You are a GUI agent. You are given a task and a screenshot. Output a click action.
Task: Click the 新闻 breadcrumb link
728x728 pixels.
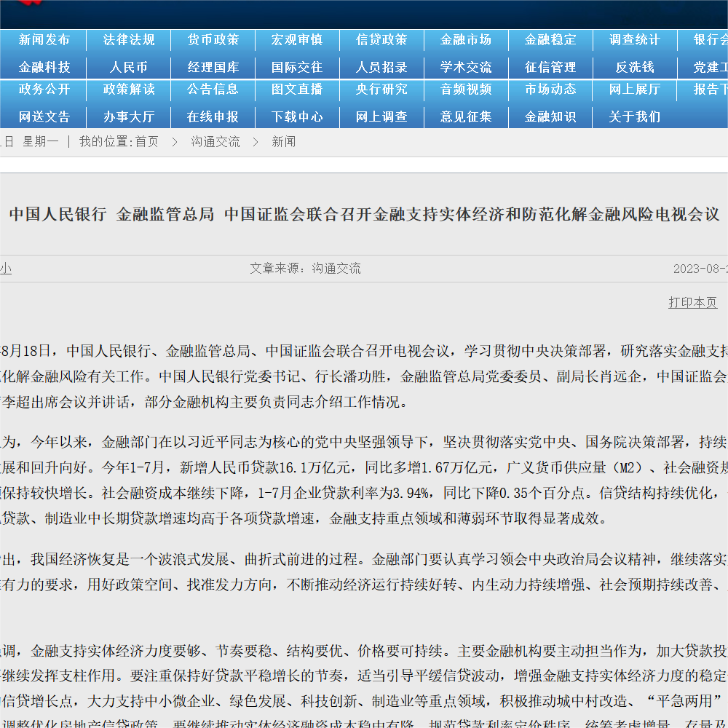click(284, 142)
